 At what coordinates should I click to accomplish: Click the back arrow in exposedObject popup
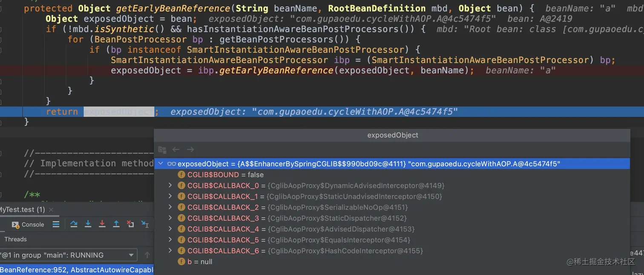pos(176,149)
